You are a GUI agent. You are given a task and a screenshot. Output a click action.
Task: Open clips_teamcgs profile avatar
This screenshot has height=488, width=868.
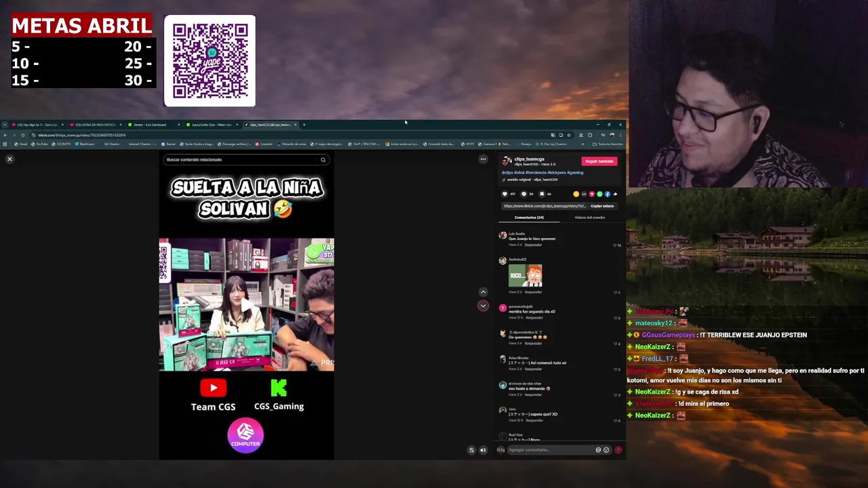tap(507, 161)
